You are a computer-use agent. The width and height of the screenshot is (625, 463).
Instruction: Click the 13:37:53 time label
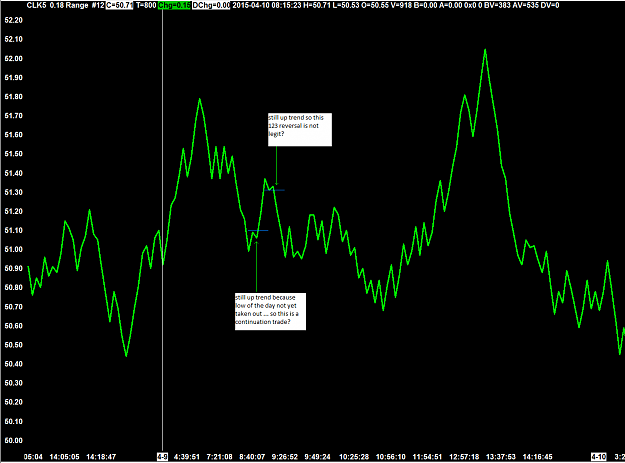[501, 457]
